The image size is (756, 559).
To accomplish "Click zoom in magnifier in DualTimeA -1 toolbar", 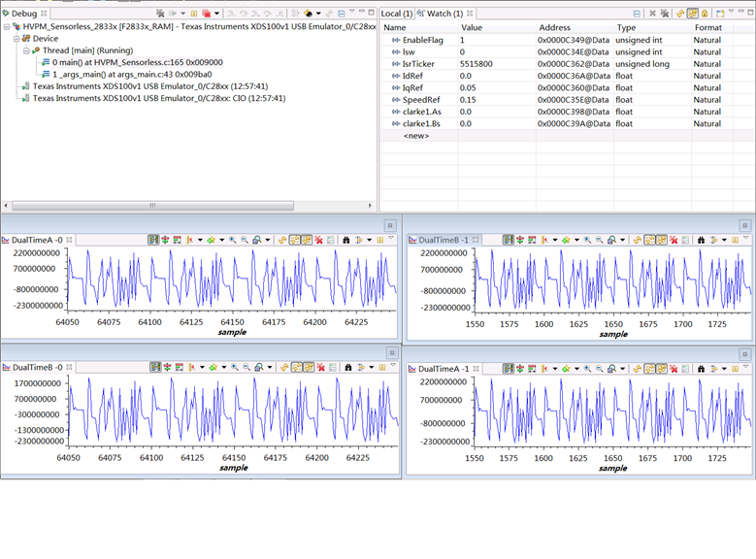I will click(587, 369).
